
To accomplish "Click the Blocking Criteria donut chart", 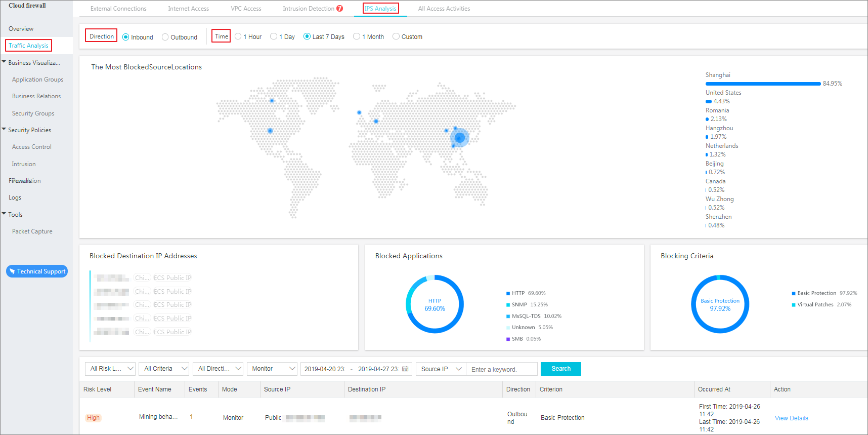I will pyautogui.click(x=720, y=304).
